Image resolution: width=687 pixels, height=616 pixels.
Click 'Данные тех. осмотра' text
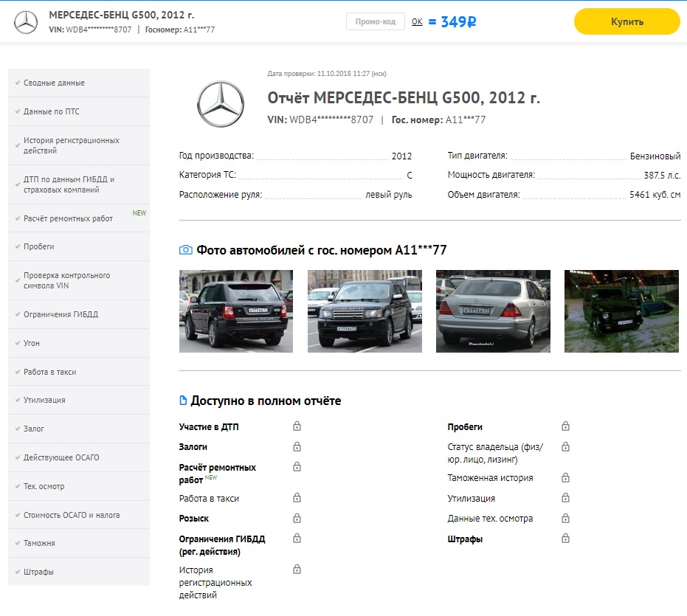coord(490,519)
